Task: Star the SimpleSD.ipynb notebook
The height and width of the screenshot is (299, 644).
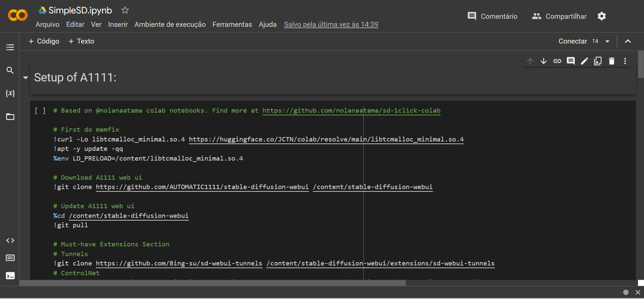Action: coord(125,10)
